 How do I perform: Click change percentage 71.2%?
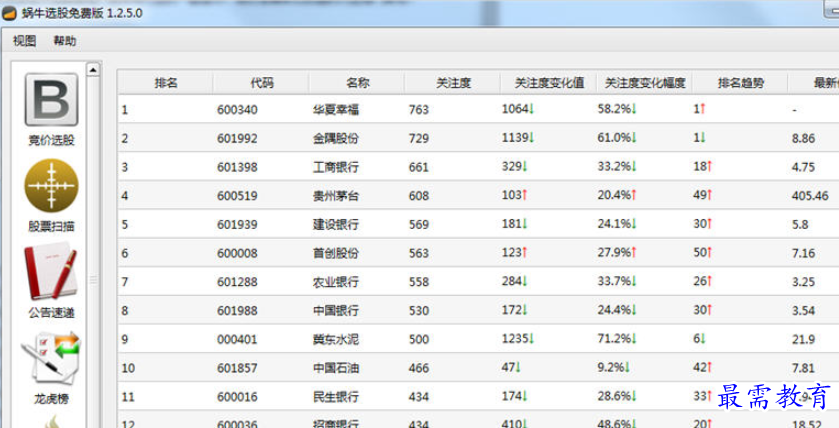pyautogui.click(x=617, y=339)
